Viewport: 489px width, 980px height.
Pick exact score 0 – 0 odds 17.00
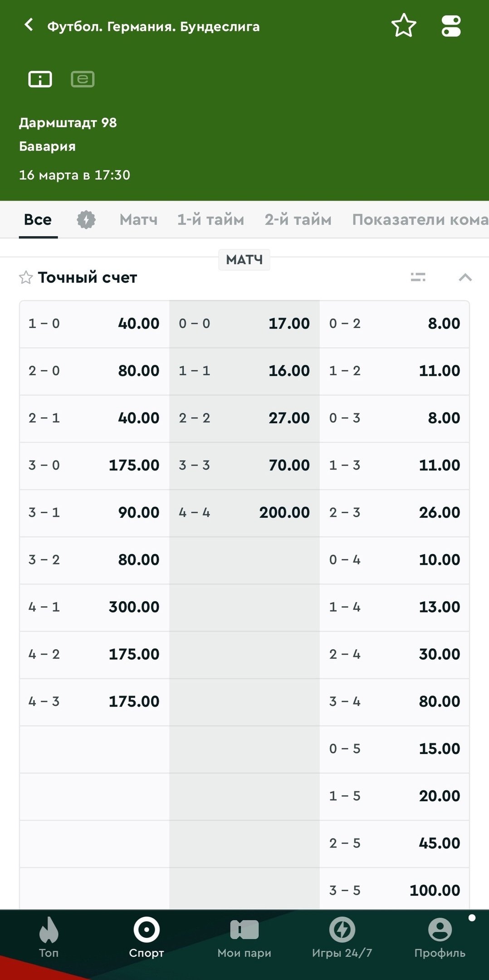click(x=244, y=324)
